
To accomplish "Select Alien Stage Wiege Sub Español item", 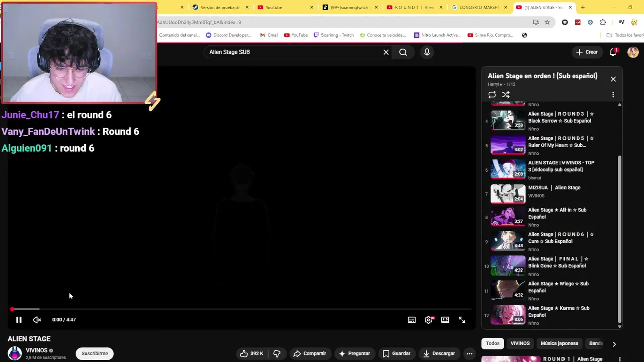I will (550, 291).
